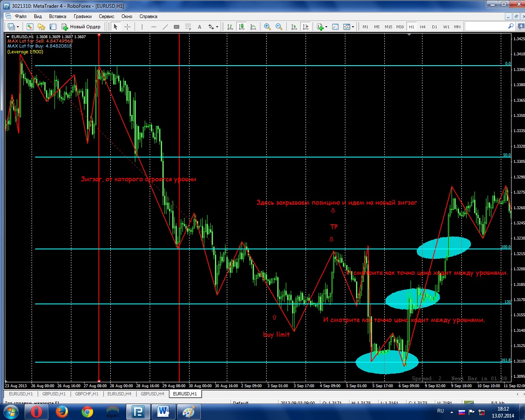Open Opera from the taskbar

coord(36,411)
